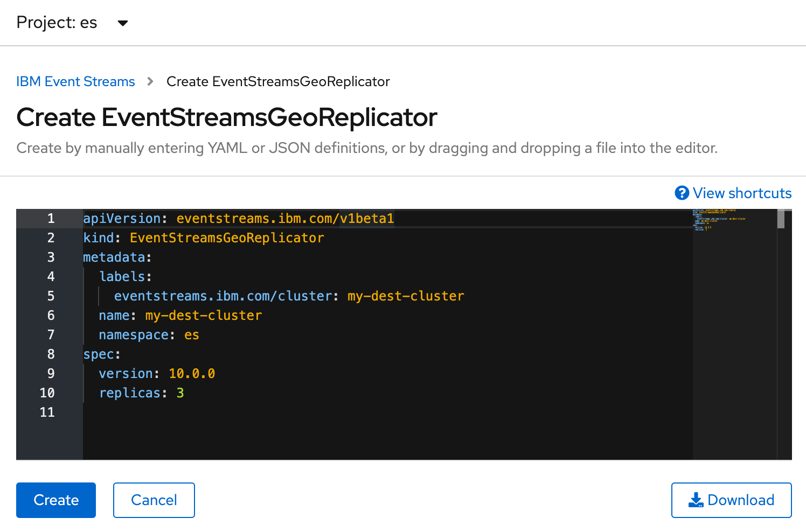The width and height of the screenshot is (806, 532).
Task: Open View shortcuts
Action: coord(741,193)
